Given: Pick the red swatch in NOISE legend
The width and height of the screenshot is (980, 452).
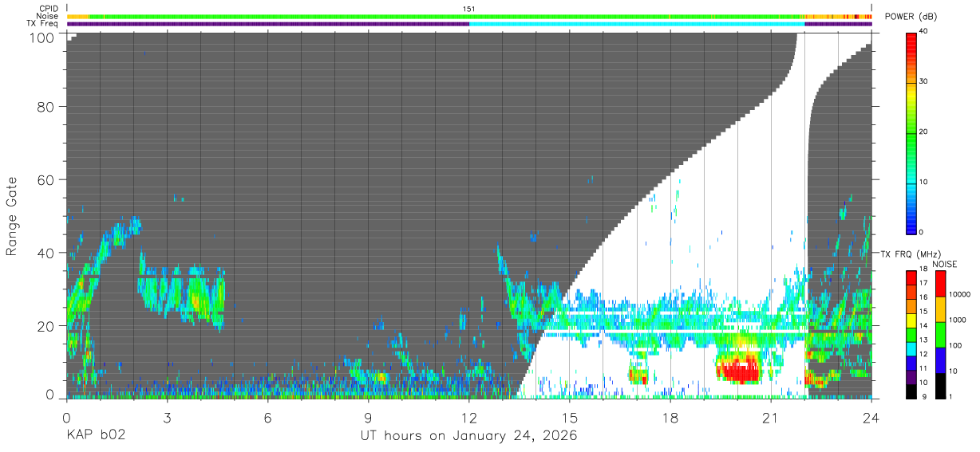Looking at the screenshot, I should [940, 283].
